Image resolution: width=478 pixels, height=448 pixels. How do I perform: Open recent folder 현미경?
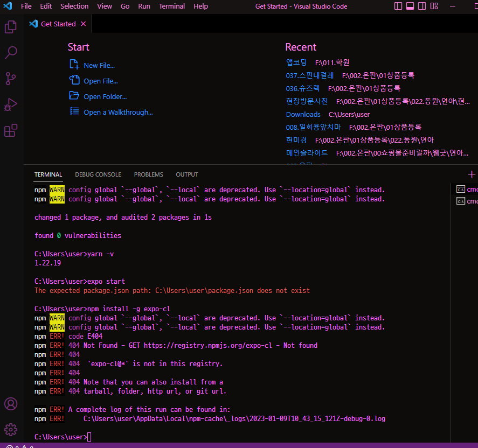click(x=296, y=140)
